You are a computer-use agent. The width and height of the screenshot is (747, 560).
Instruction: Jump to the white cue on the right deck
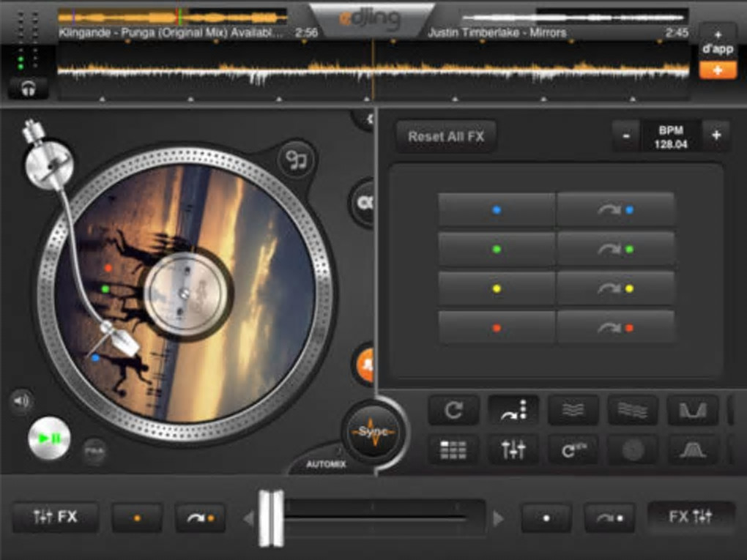pyautogui.click(x=610, y=518)
